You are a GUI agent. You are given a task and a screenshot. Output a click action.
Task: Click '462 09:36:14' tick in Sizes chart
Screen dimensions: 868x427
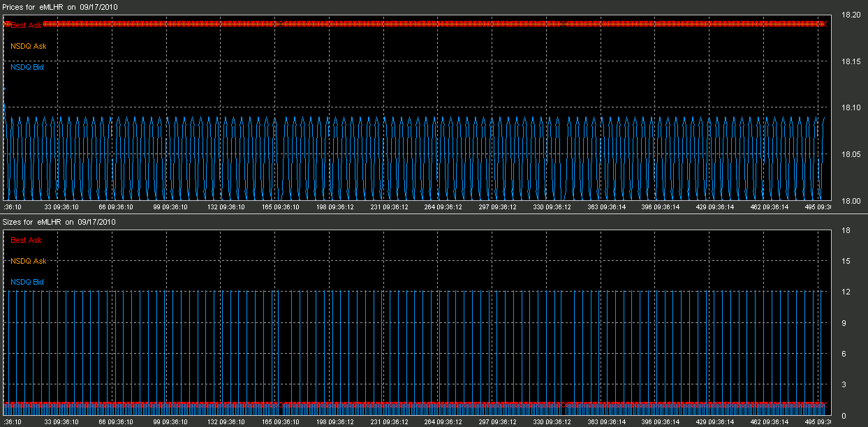click(769, 422)
